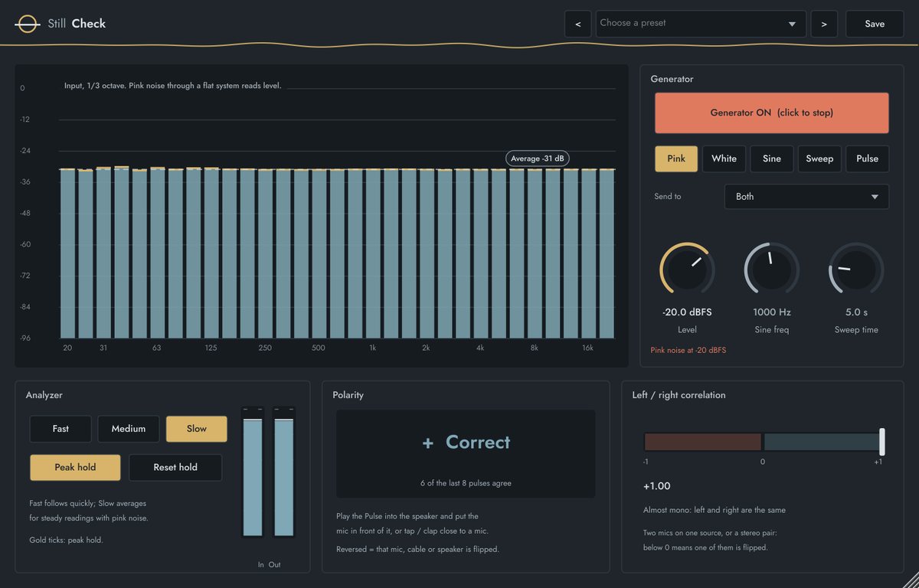Click the Sweep time knob
The image size is (919, 588).
tap(856, 269)
